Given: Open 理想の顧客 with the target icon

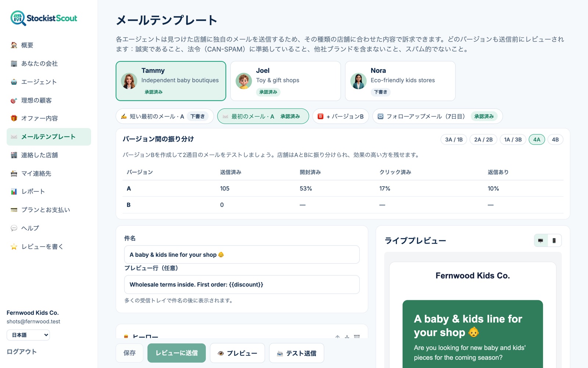Looking at the screenshot, I should (x=49, y=100).
